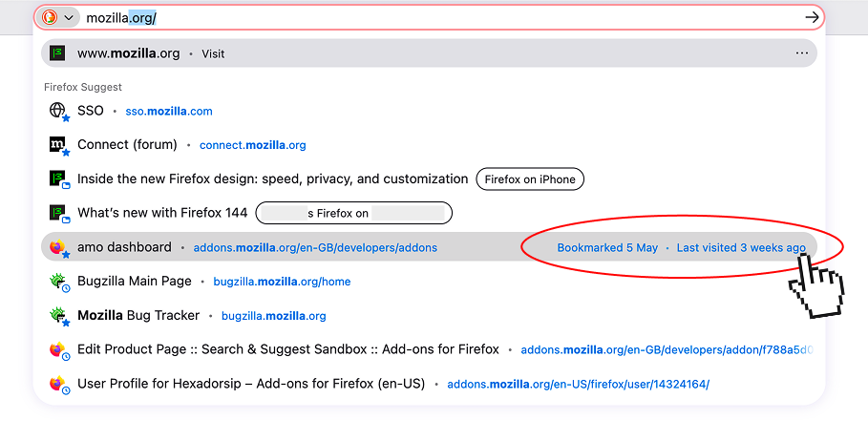Click Firefox icon on User Profile for Hexadorsip row
The height and width of the screenshot is (441, 868).
[x=59, y=385]
